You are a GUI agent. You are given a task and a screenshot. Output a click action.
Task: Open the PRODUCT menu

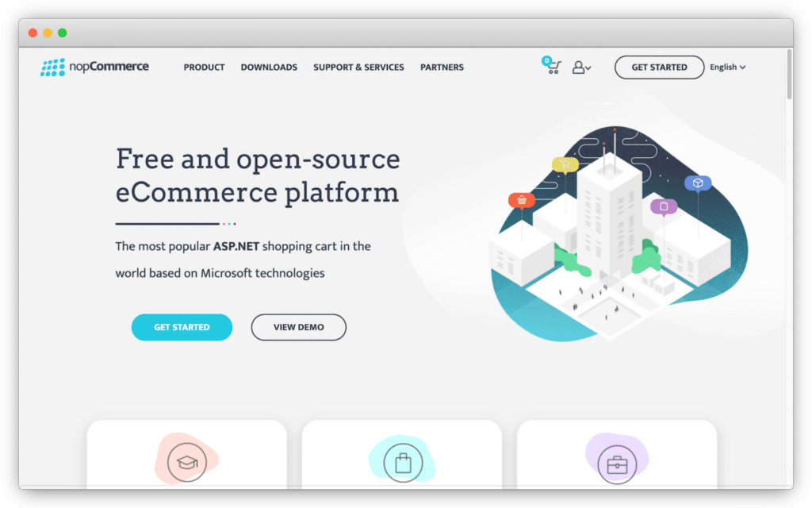coord(204,67)
